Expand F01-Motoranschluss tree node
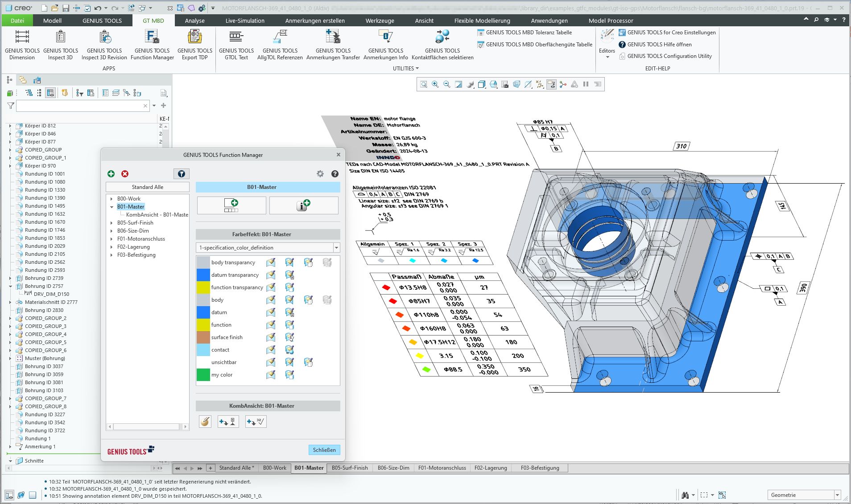Screen dimensions: 851x504 112,239
